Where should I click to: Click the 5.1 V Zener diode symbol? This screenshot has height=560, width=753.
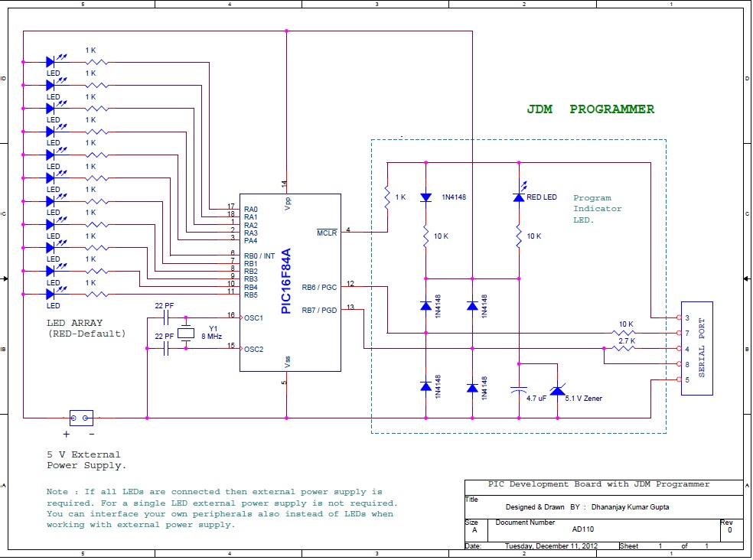click(558, 390)
